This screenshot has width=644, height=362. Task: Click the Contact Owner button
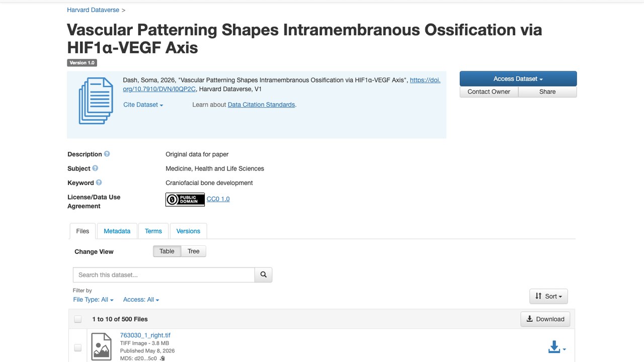click(x=489, y=92)
